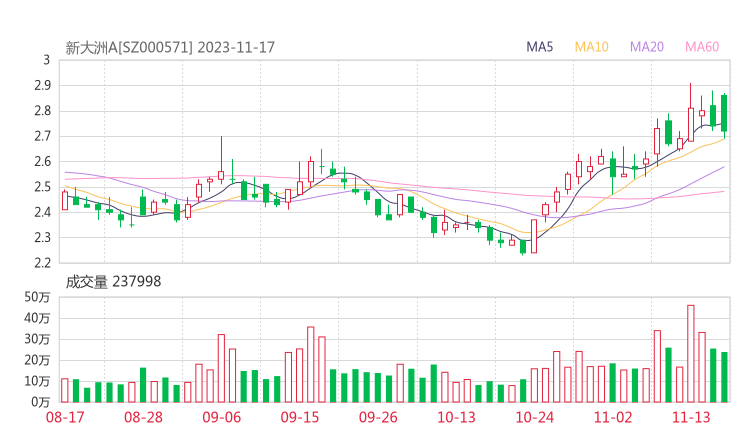740x440 pixels.
Task: Click the 08-28 date label
Action: pos(143,417)
